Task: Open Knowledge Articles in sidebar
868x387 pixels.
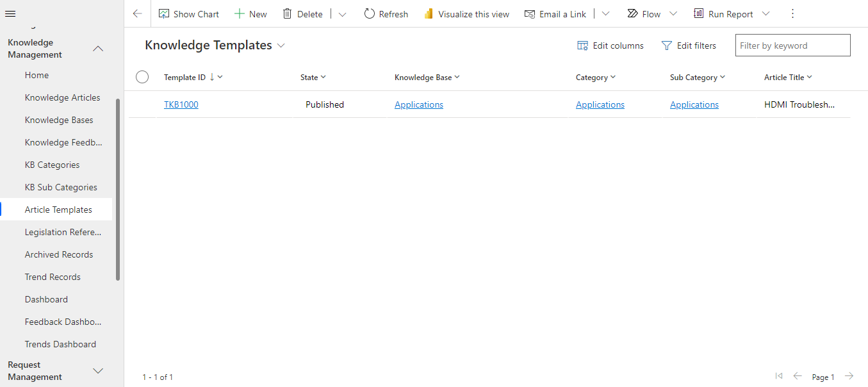Action: pyautogui.click(x=62, y=97)
